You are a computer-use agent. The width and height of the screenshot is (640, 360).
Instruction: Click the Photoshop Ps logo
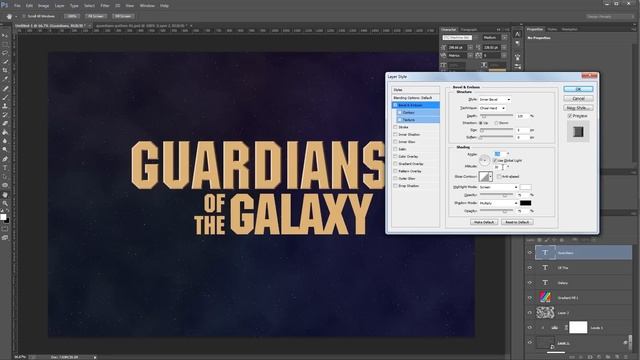coord(4,5)
